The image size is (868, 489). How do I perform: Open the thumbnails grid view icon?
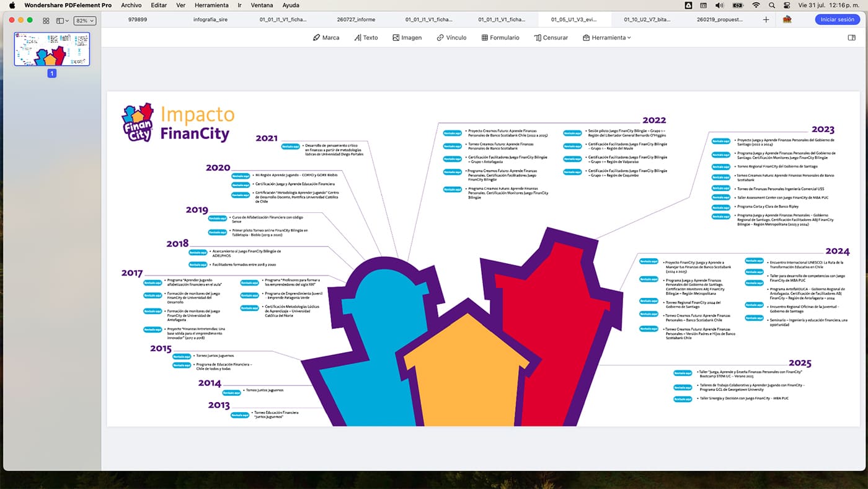46,20
